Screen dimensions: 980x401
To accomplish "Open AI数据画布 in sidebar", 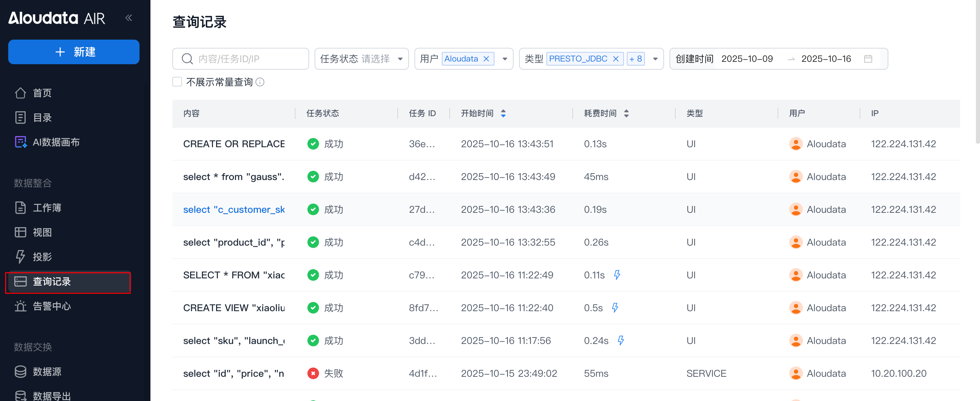I will tap(56, 142).
